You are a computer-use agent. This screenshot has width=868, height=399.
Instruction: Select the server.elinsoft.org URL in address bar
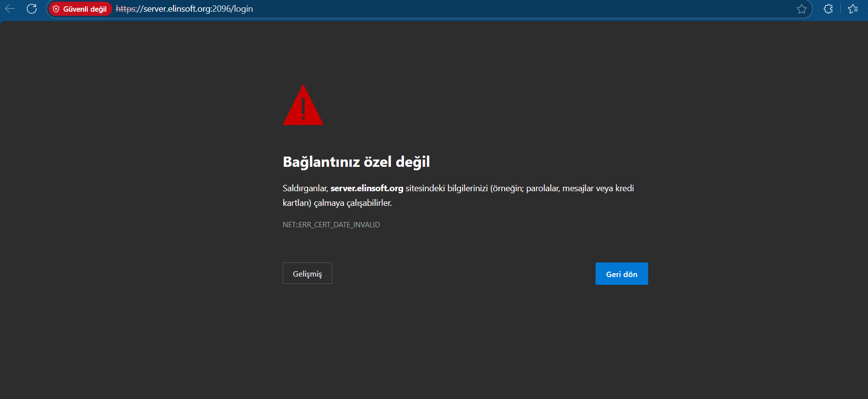coord(184,9)
